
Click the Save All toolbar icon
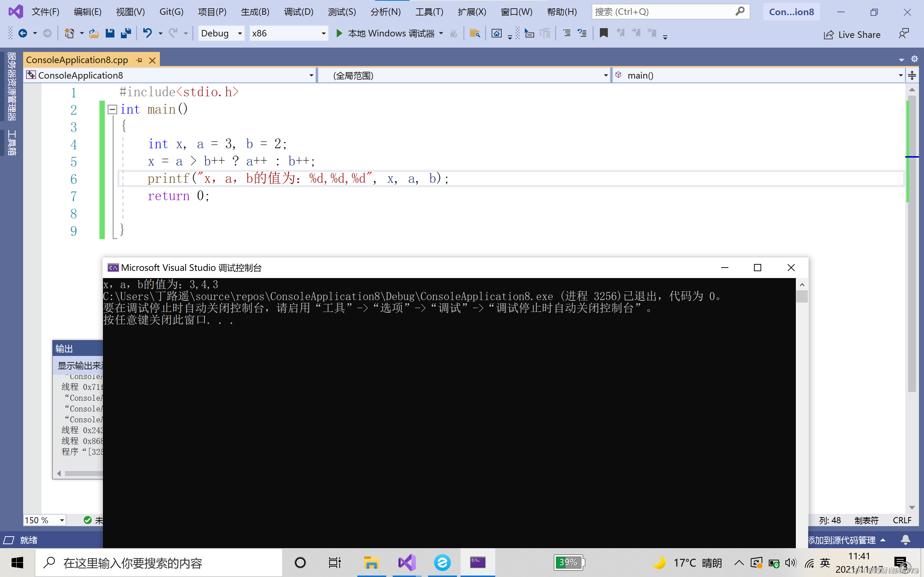[126, 34]
